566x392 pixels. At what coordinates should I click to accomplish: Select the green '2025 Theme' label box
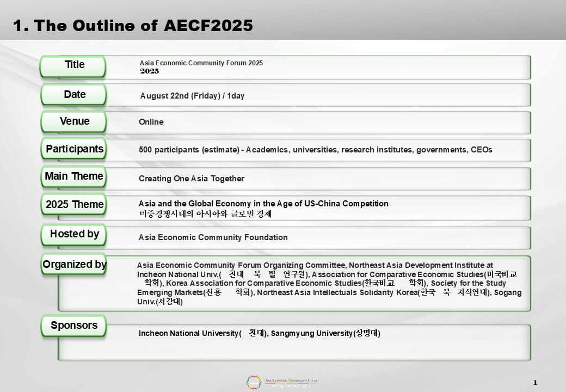(x=73, y=204)
